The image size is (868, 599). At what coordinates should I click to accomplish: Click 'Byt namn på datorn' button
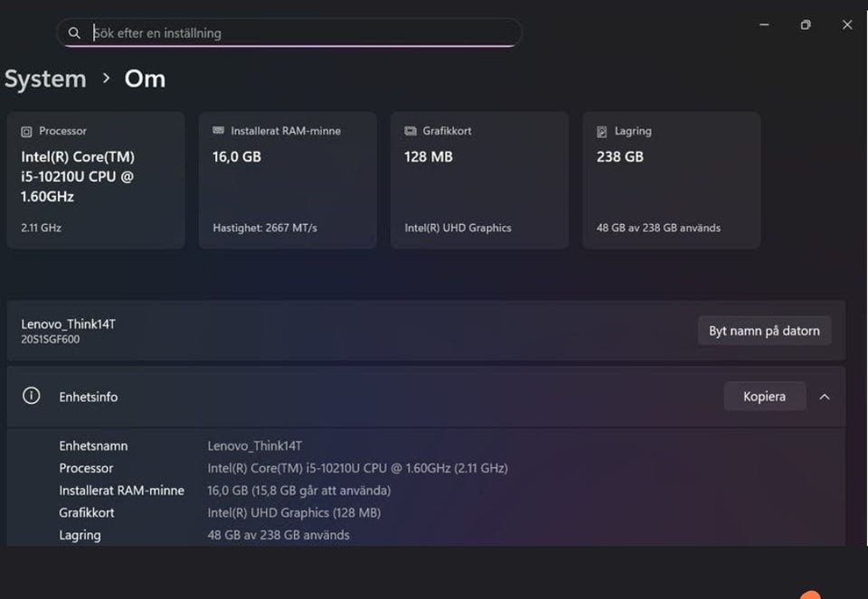click(x=764, y=331)
